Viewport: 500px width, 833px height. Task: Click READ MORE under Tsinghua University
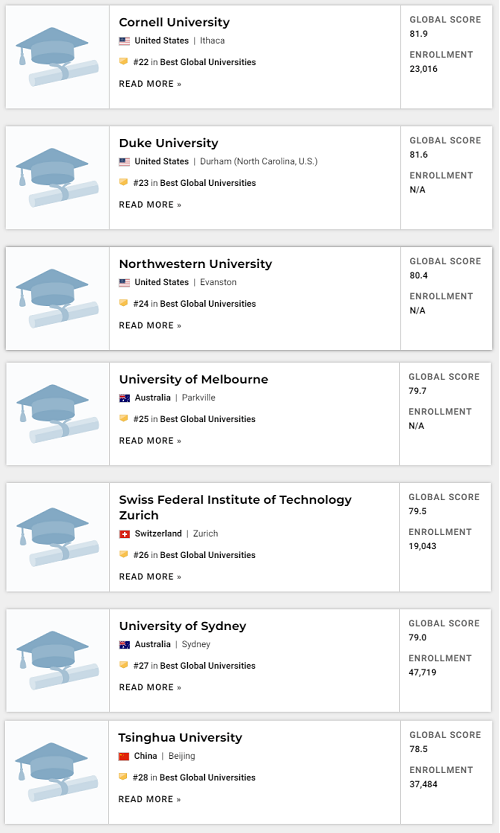[x=149, y=799]
